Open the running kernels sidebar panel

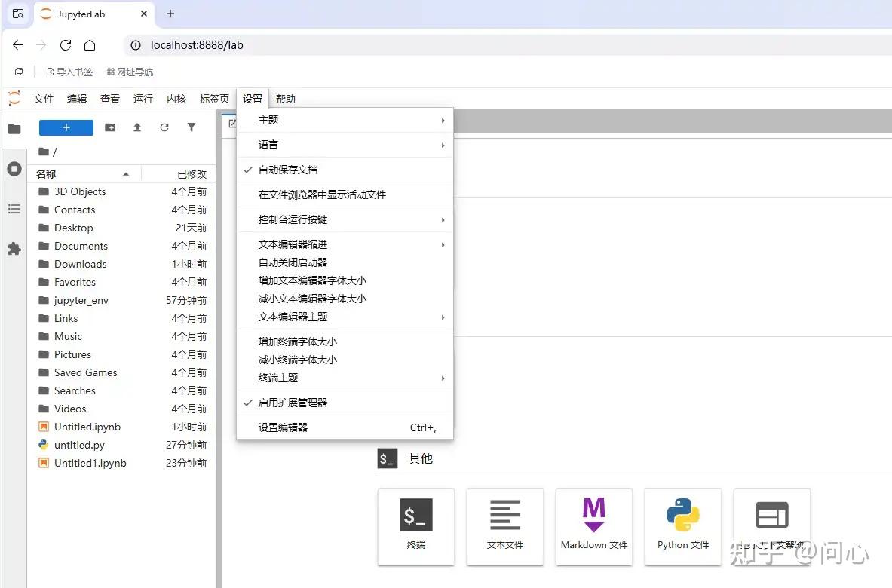pos(14,169)
